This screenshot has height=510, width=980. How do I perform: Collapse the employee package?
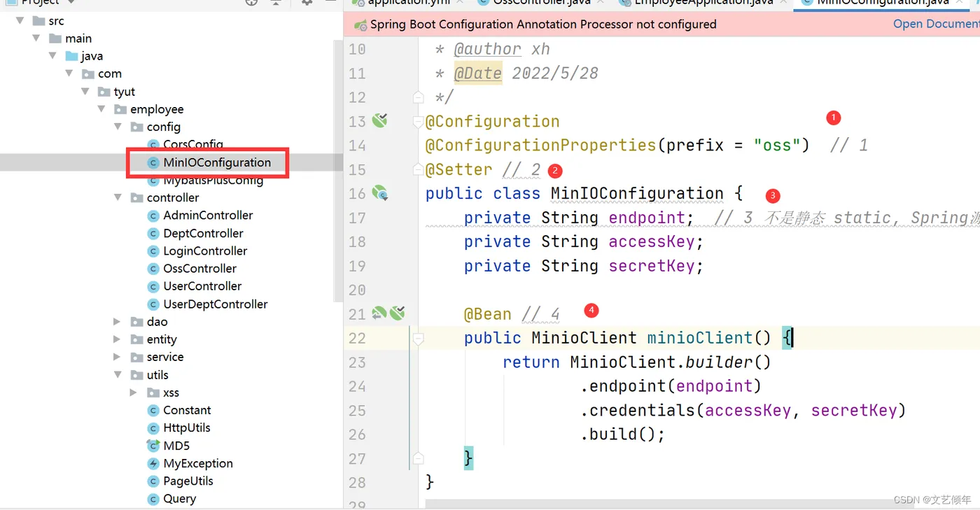click(x=101, y=109)
